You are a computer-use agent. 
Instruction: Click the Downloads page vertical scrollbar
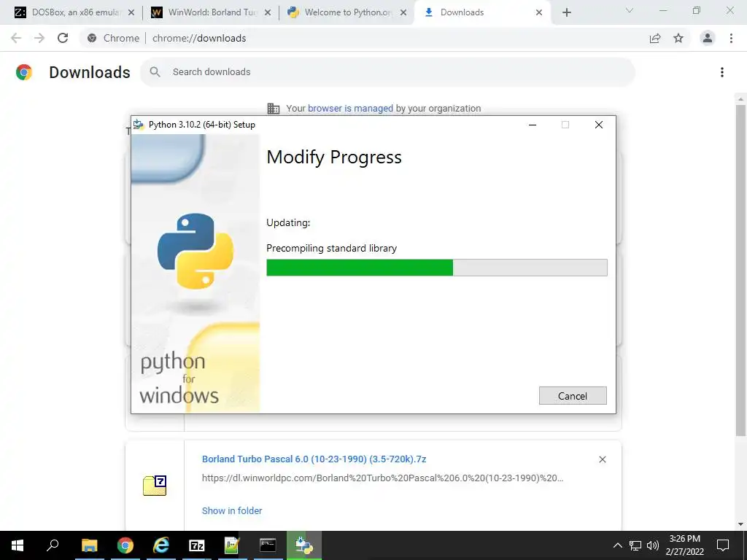pos(740,270)
